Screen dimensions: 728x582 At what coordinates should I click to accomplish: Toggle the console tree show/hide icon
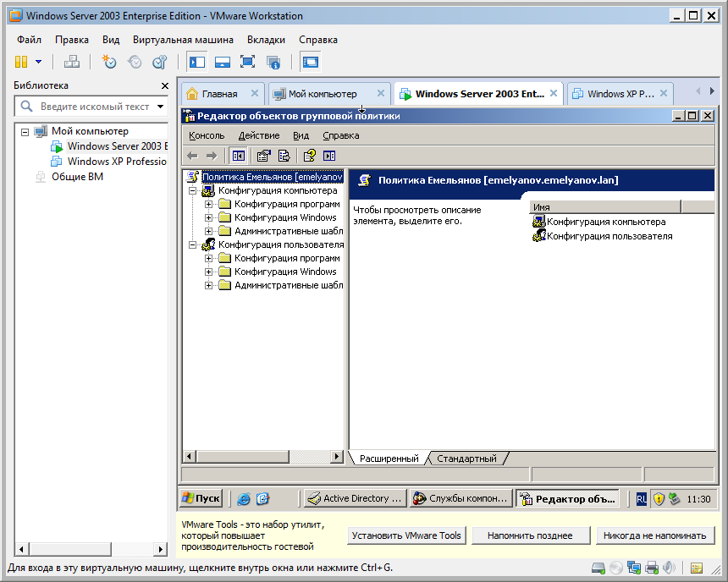click(238, 156)
